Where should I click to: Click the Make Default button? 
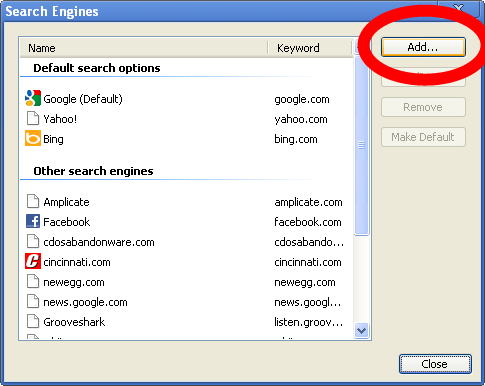[x=423, y=137]
